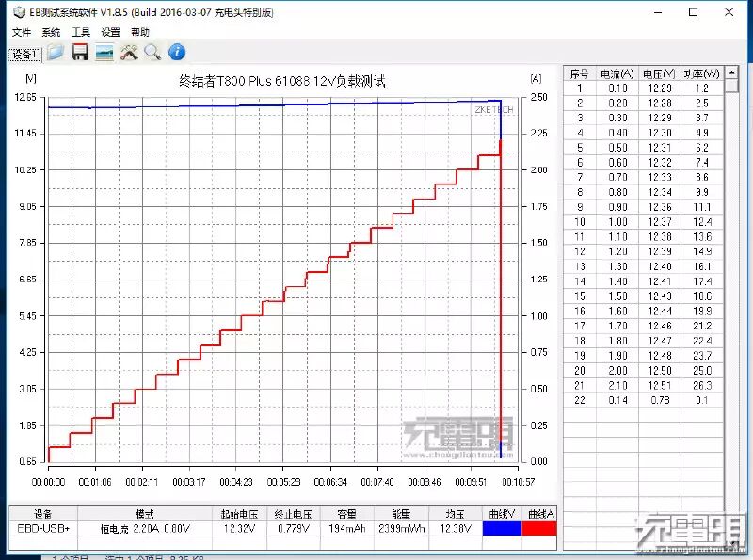This screenshot has height=560, width=753.
Task: Open the 设置 menu
Action: 110,32
